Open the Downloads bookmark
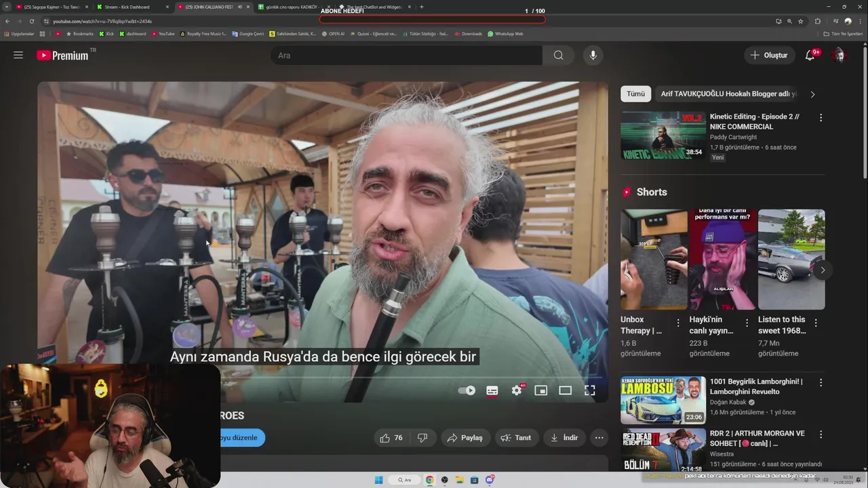 [468, 34]
